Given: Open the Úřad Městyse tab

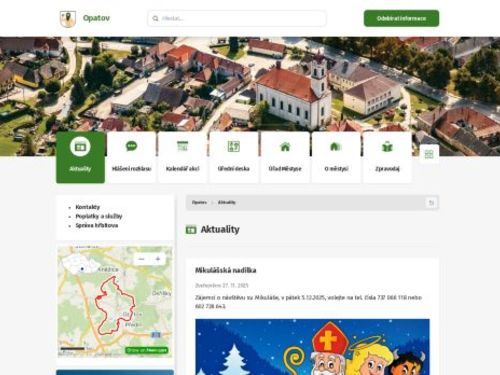Looking at the screenshot, I should (x=285, y=157).
